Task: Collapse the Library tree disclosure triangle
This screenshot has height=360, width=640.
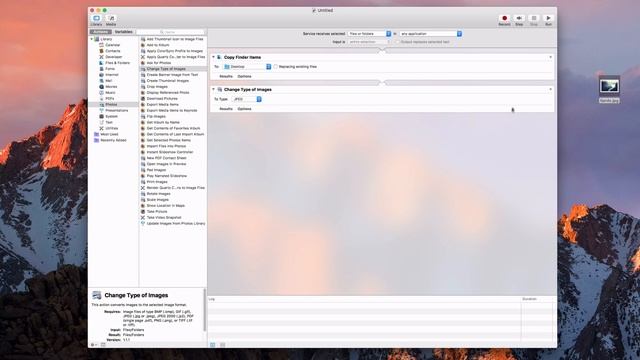Action: coord(92,39)
